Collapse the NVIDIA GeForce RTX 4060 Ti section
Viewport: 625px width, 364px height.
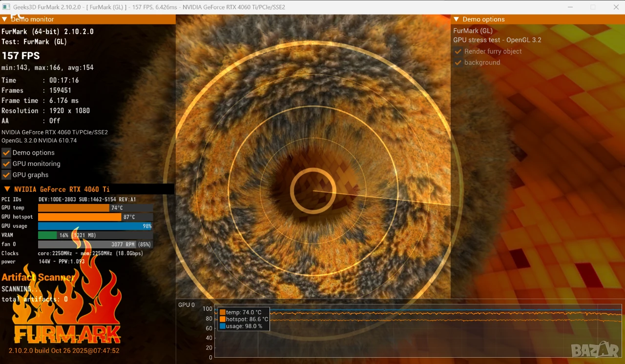7,189
